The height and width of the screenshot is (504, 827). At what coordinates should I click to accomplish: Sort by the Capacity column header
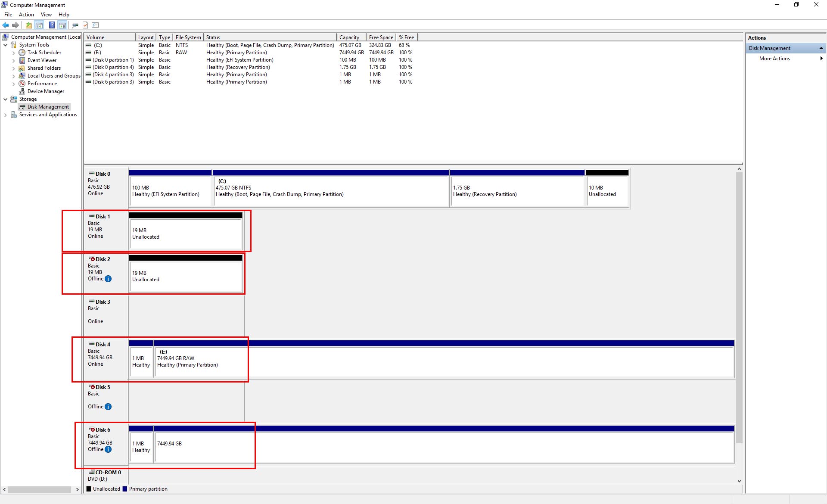(351, 37)
